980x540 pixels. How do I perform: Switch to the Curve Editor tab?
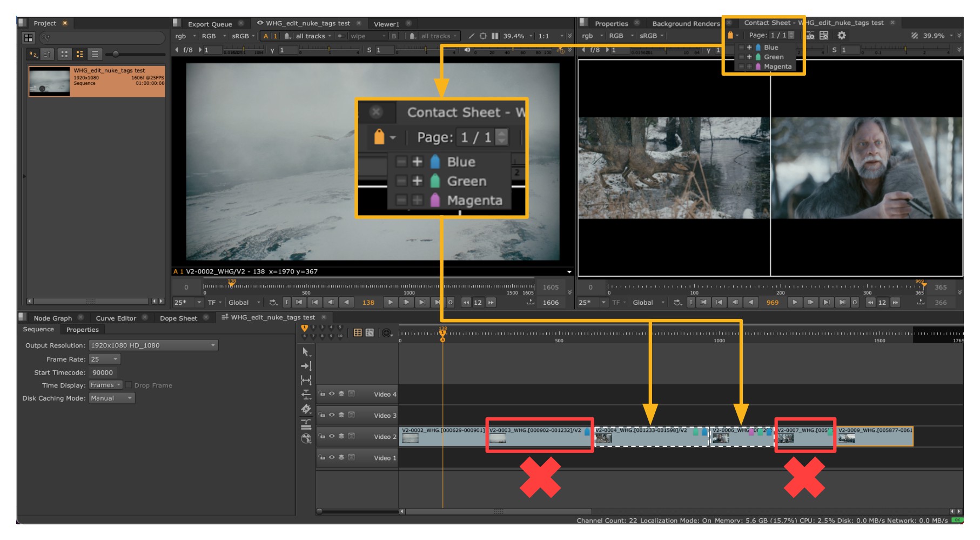(116, 318)
